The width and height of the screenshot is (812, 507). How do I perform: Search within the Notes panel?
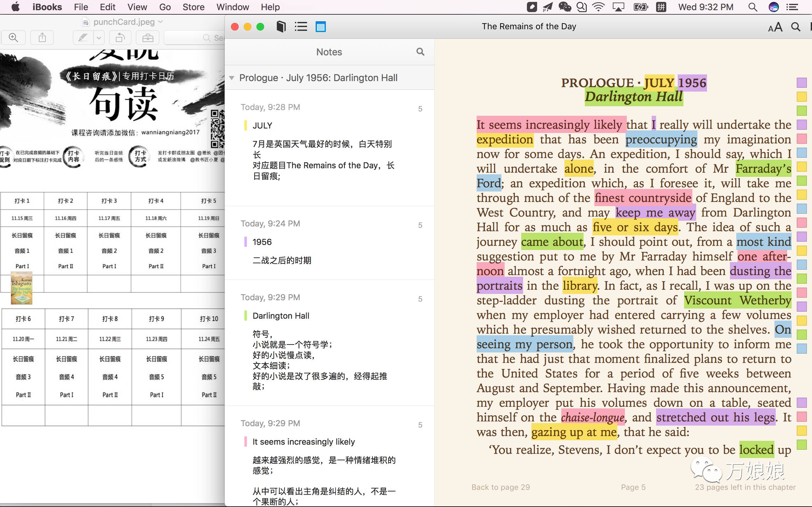pos(420,52)
